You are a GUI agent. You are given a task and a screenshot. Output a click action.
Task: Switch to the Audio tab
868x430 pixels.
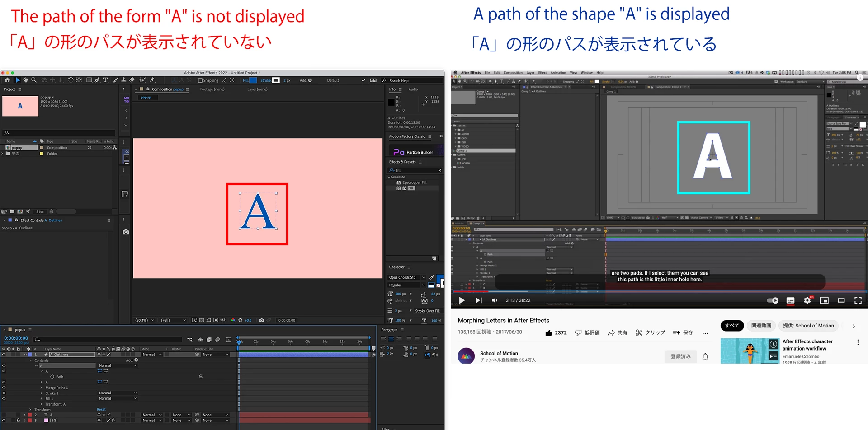(413, 89)
